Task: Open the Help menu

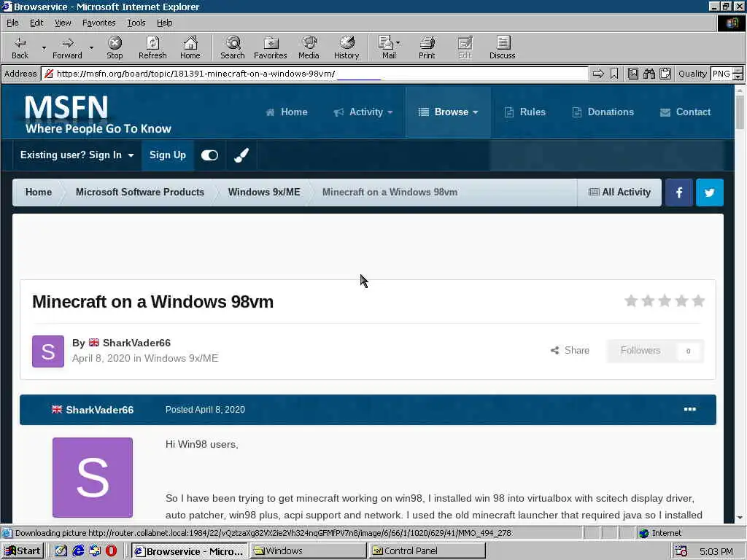Action: tap(164, 23)
